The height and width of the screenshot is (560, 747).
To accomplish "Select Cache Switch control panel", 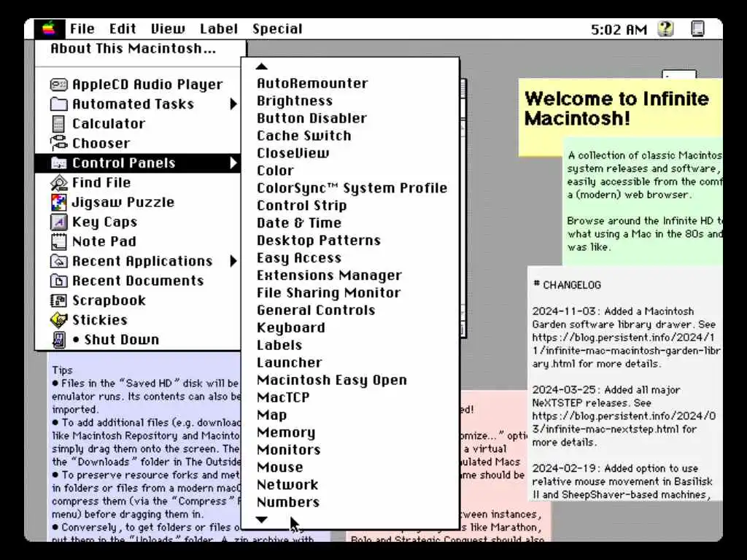I will [303, 136].
